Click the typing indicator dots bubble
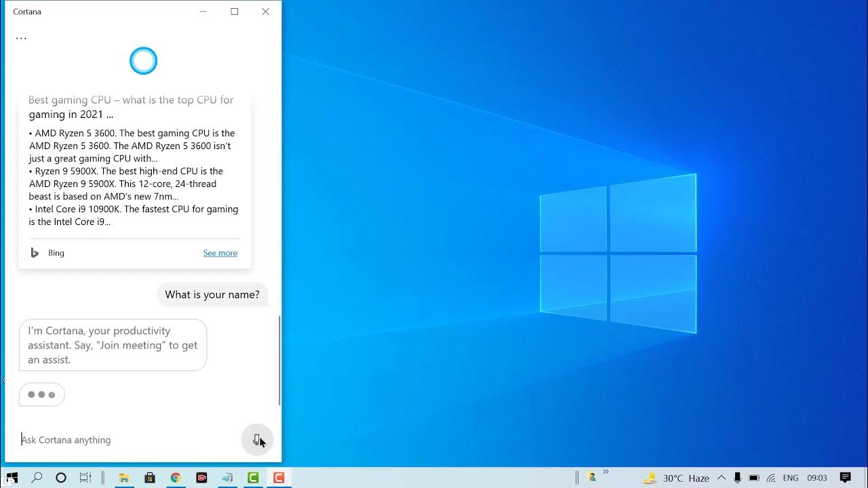The width and height of the screenshot is (868, 488). (42, 394)
